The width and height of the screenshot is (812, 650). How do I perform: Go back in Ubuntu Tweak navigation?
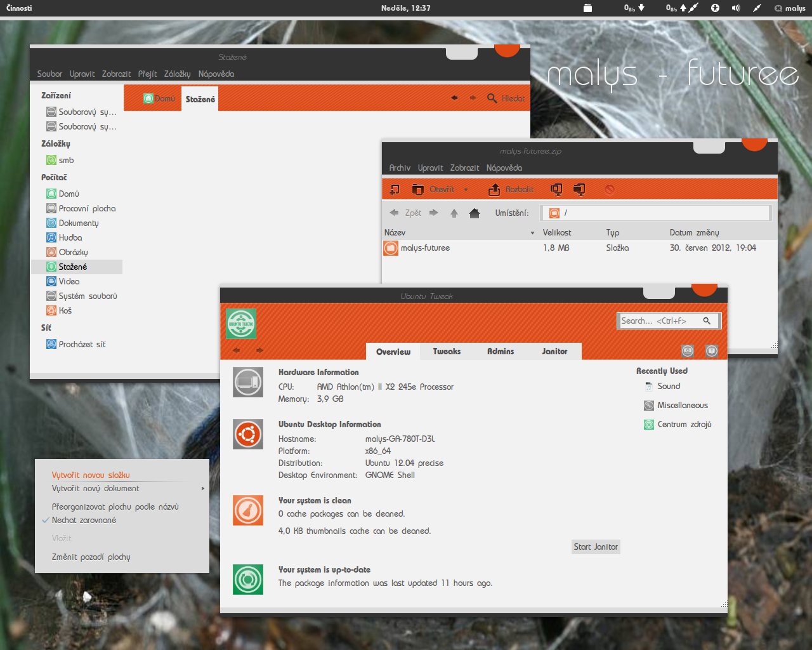click(x=237, y=350)
